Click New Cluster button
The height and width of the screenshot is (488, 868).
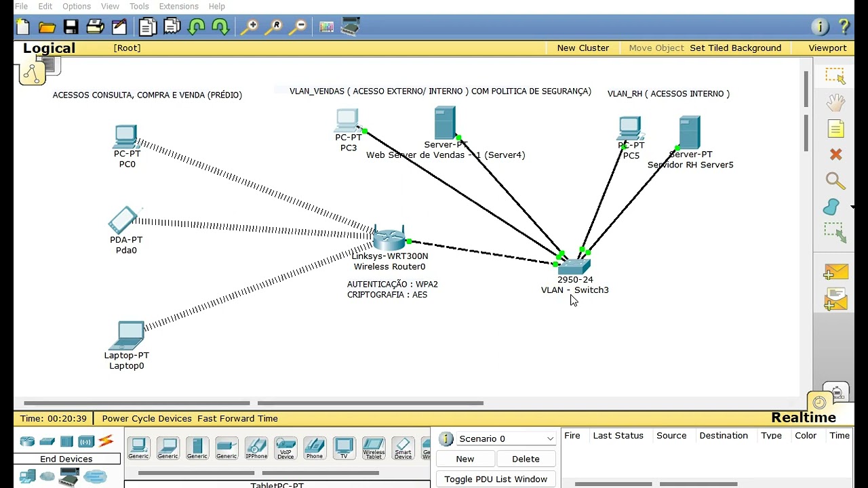(583, 48)
